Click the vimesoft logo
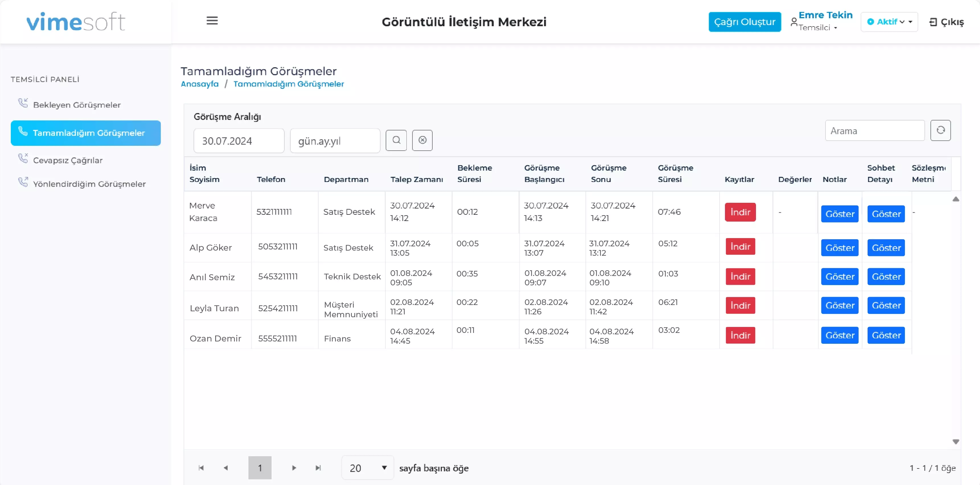The image size is (980, 485). [76, 21]
